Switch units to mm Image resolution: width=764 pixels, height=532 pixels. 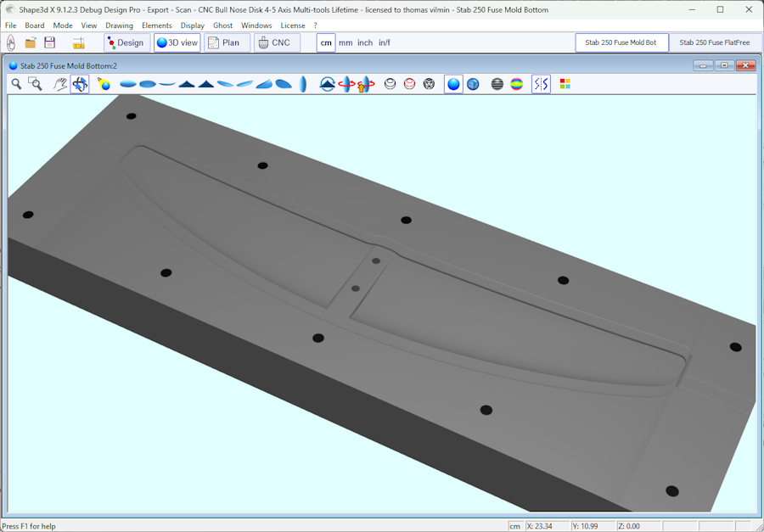click(x=345, y=42)
